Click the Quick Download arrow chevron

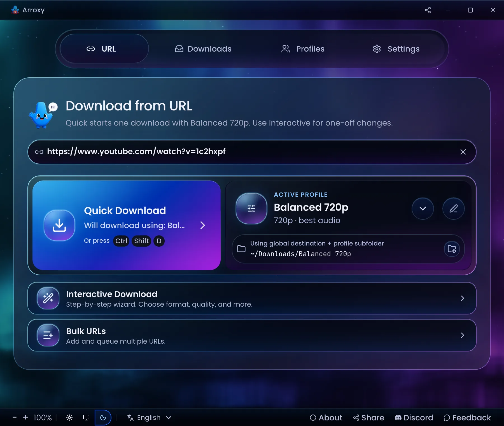203,225
